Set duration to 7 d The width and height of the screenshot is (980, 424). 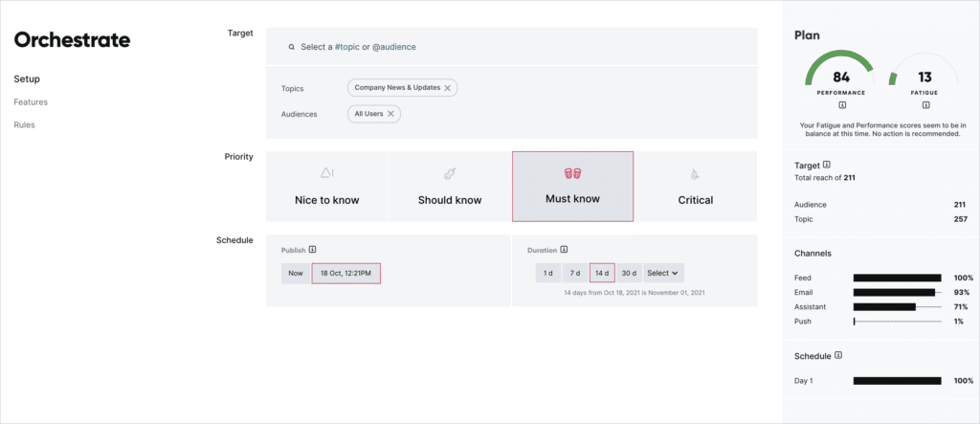(575, 274)
